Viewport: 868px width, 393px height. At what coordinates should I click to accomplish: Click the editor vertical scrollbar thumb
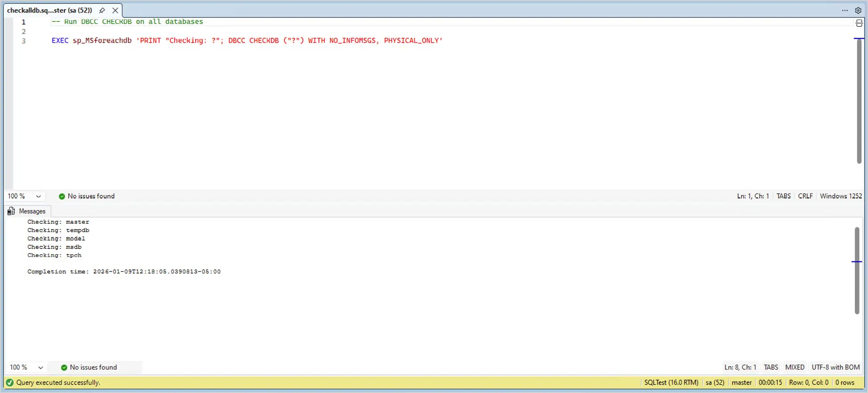click(859, 101)
